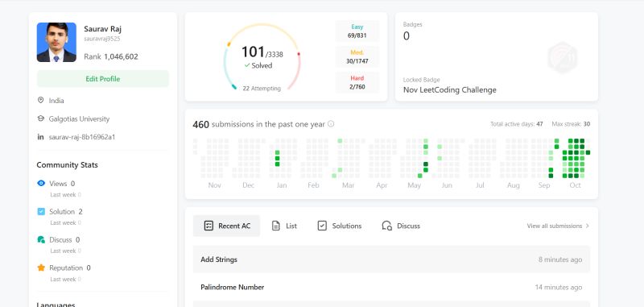Open the saurav-raj-8b16962a1 LinkedIn link
The width and height of the screenshot is (644, 307).
82,137
